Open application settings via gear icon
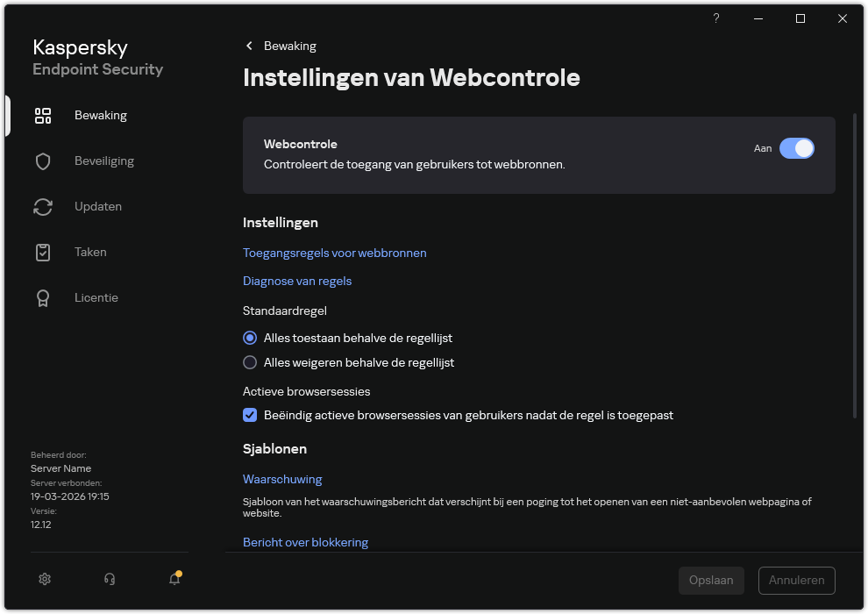This screenshot has height=614, width=868. pyautogui.click(x=44, y=579)
